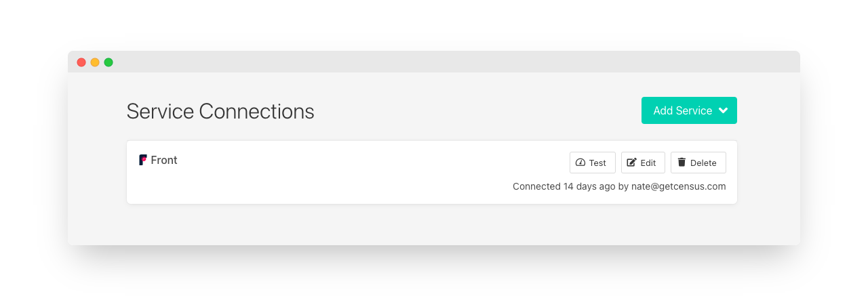Expand the Add Service chevron arrow
The image size is (868, 296).
click(x=724, y=110)
